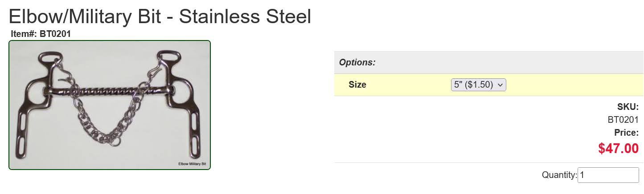This screenshot has width=644, height=194.
Task: Click the SKU label
Action: click(628, 107)
